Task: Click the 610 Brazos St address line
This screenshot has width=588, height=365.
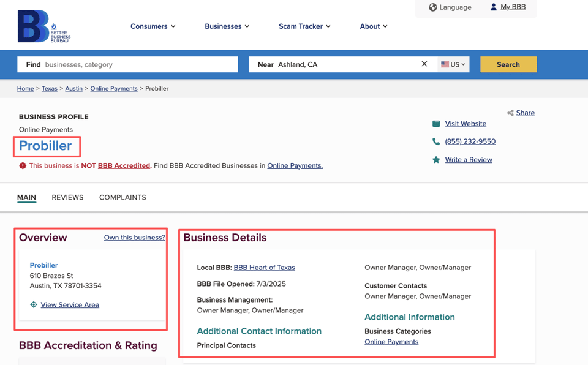Action: pos(51,276)
